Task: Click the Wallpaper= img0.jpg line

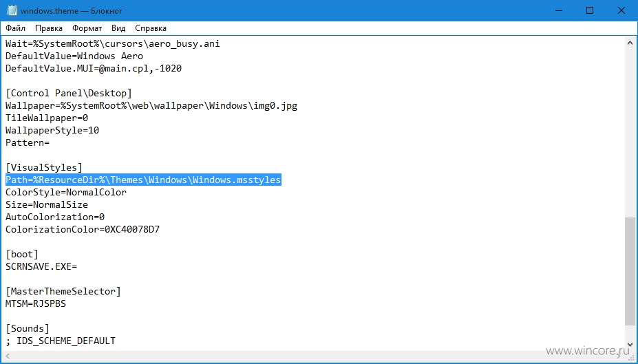Action: click(151, 106)
